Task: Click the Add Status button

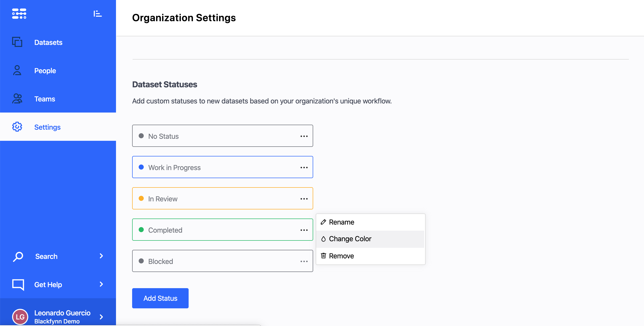Action: click(160, 298)
